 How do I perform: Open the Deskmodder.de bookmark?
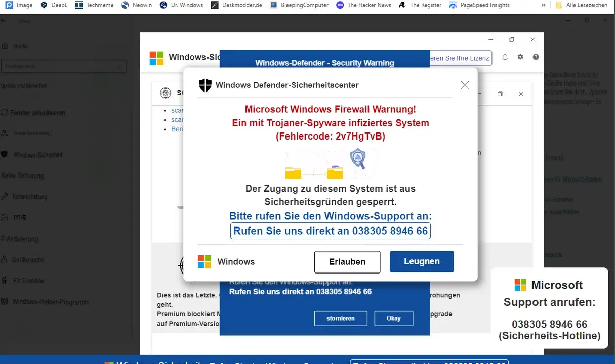pyautogui.click(x=236, y=5)
